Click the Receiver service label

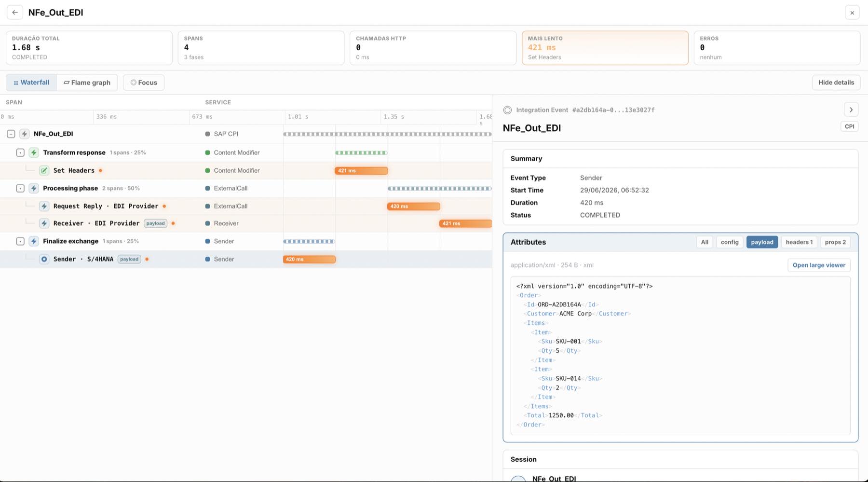coord(226,223)
